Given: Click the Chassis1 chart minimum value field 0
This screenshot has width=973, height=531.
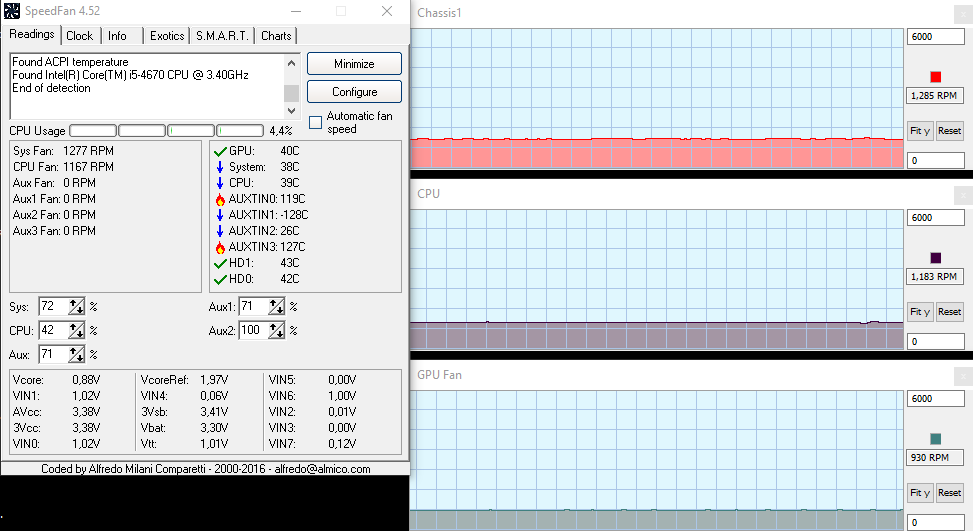Looking at the screenshot, I should click(936, 161).
